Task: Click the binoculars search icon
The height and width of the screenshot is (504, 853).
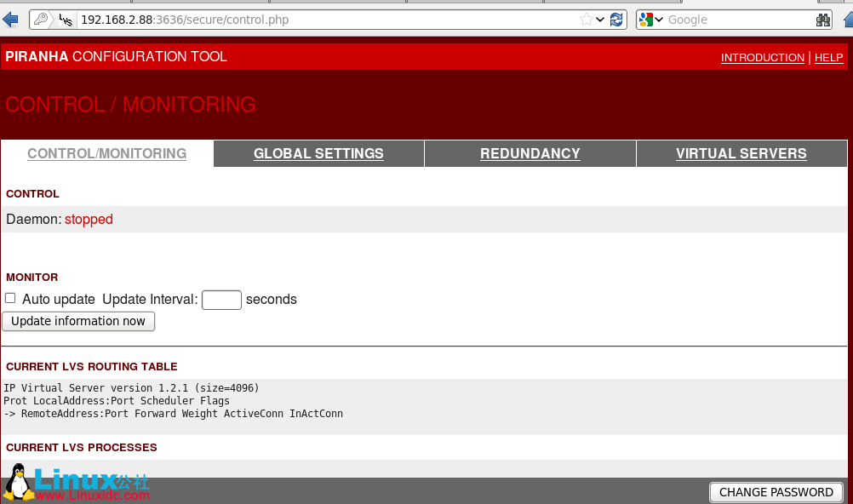Action: pyautogui.click(x=823, y=20)
